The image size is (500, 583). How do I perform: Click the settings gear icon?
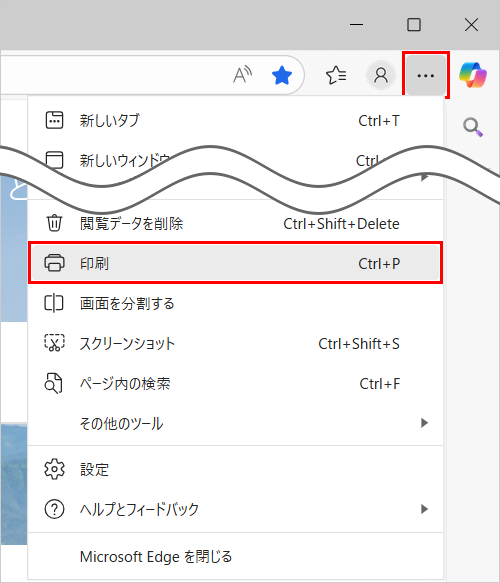(54, 469)
